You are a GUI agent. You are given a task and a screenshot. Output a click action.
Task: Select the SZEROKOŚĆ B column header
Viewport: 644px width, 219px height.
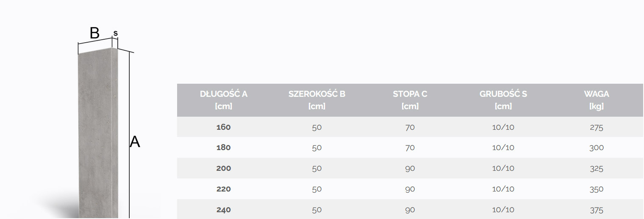click(317, 100)
